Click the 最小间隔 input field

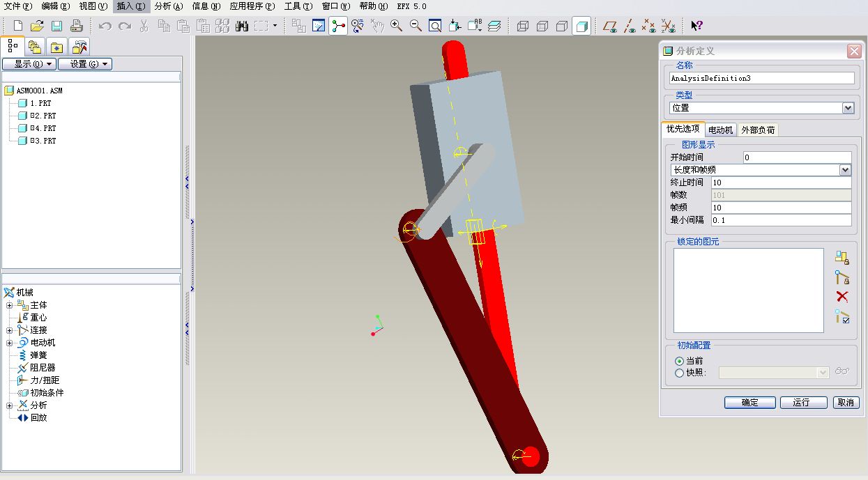pyautogui.click(x=781, y=220)
